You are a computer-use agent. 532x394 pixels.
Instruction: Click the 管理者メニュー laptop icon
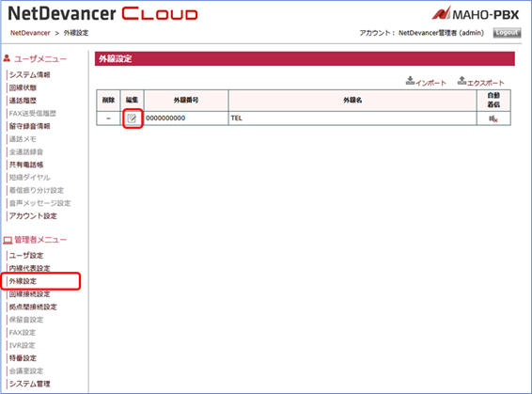click(x=8, y=241)
